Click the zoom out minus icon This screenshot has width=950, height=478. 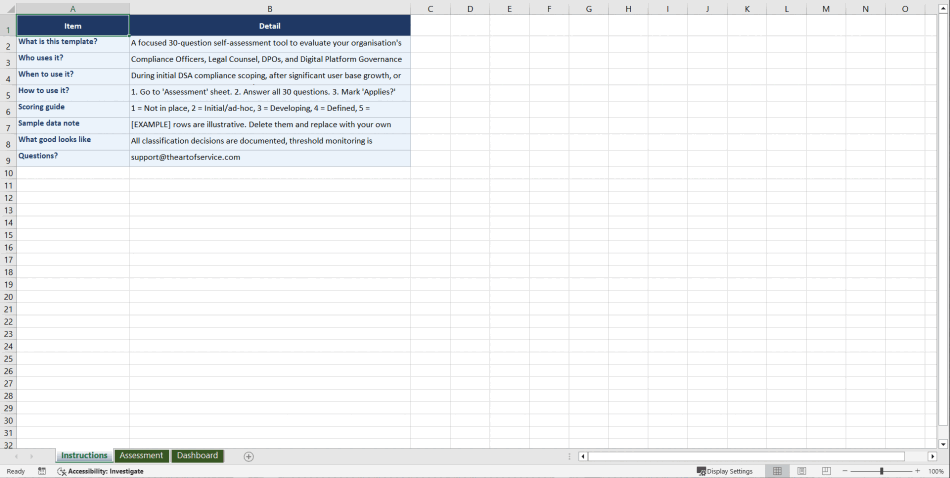point(845,471)
